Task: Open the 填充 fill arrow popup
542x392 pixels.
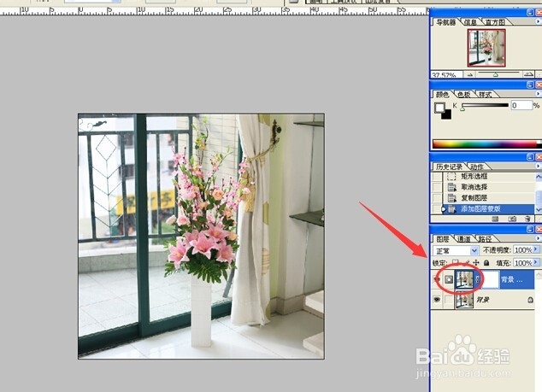Action: [536, 262]
